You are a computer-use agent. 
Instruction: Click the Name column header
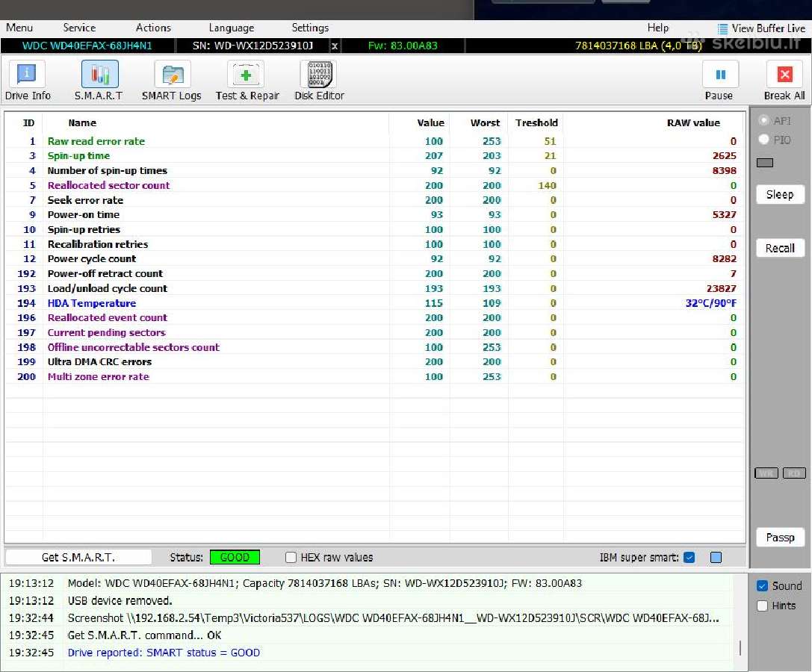click(x=82, y=122)
